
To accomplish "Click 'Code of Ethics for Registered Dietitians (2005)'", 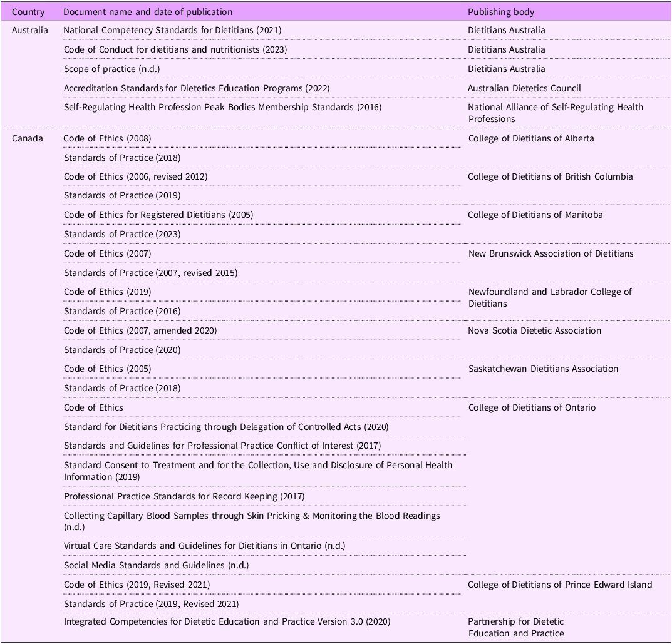I will [158, 215].
